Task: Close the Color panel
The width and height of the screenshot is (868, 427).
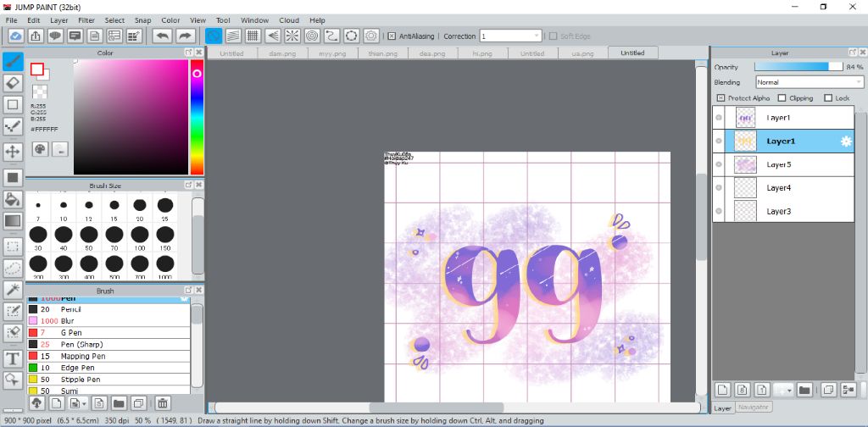Action: click(x=198, y=52)
